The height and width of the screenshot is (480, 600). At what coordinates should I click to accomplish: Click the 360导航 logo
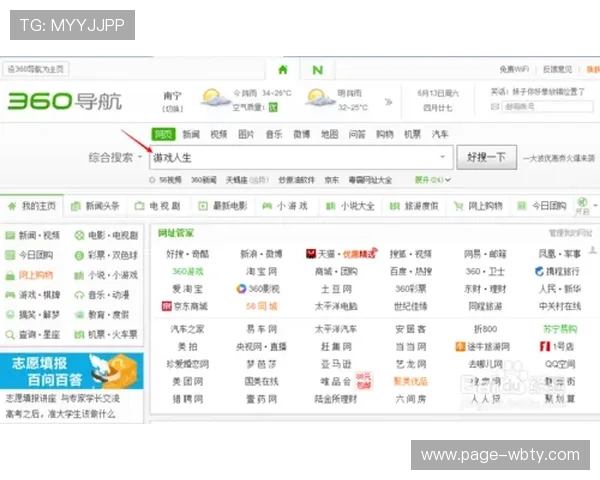point(65,101)
